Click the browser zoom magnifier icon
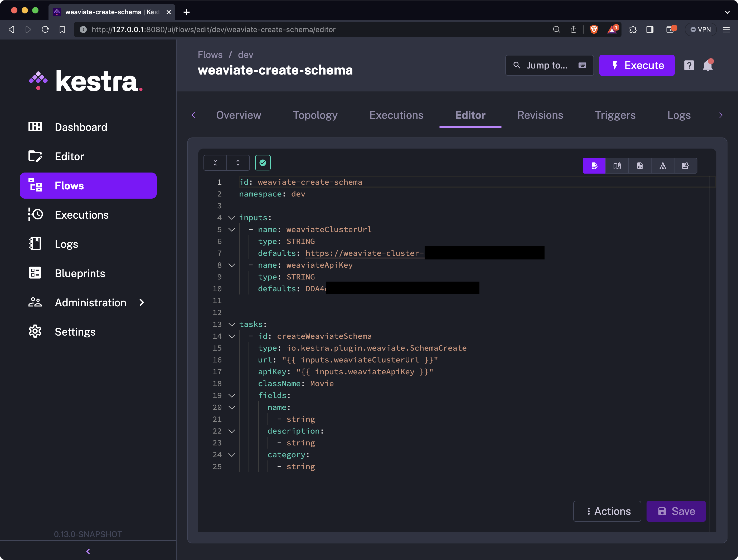The width and height of the screenshot is (738, 560). point(556,29)
